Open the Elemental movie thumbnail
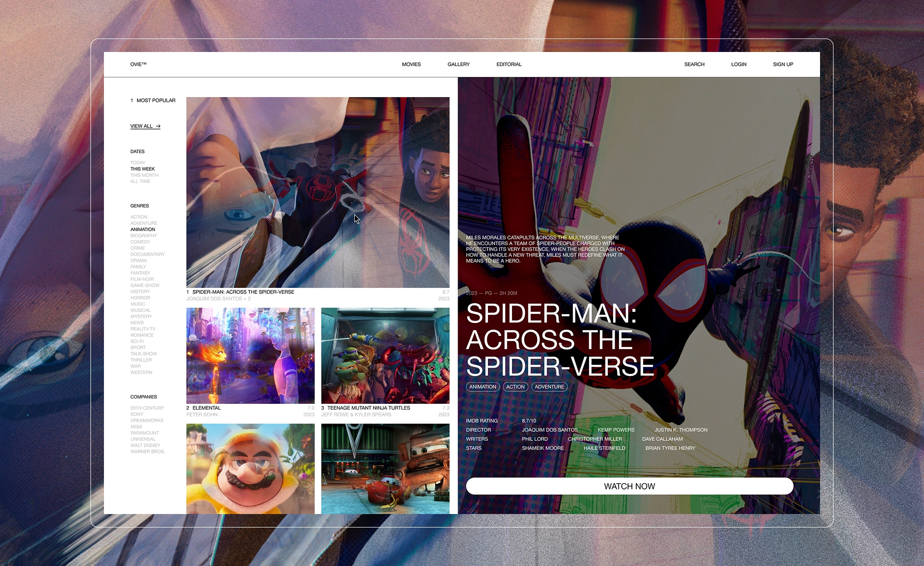The image size is (924, 566). 250,356
